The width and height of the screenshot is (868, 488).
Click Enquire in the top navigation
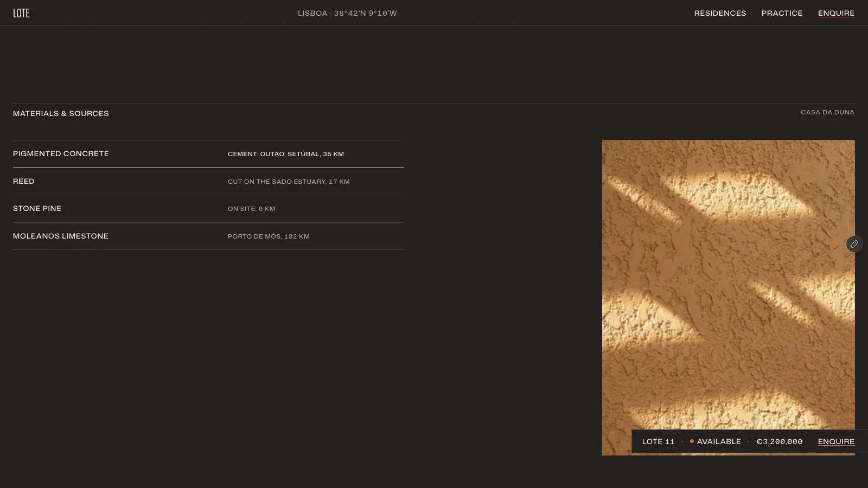click(x=836, y=13)
